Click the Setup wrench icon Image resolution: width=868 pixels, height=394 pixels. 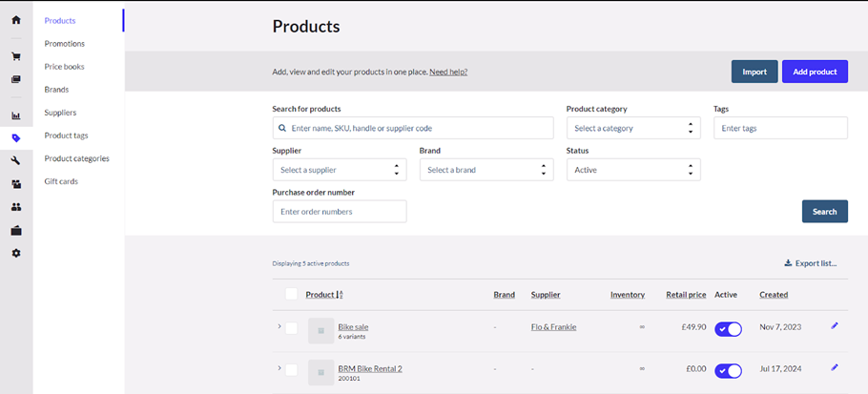tap(15, 160)
